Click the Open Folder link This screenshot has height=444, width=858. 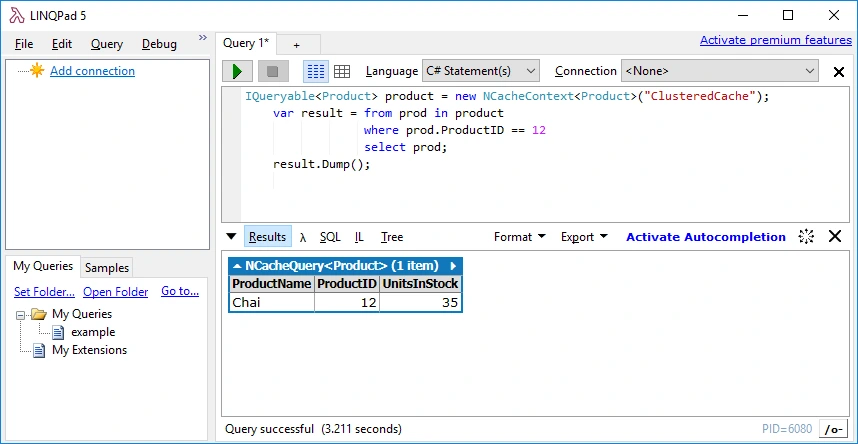tap(115, 292)
